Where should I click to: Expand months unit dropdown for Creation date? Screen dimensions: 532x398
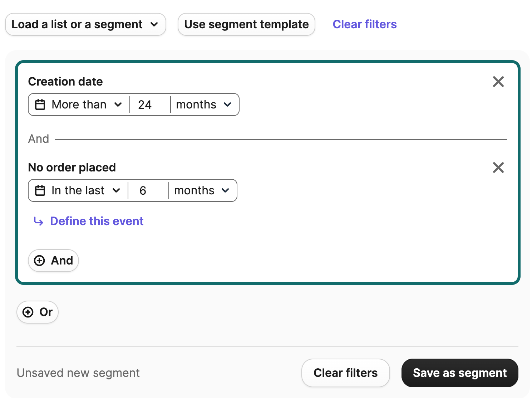(204, 105)
